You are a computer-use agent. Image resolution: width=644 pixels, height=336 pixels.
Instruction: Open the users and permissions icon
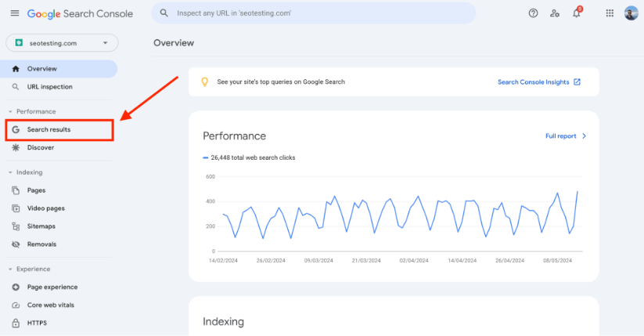click(x=555, y=13)
